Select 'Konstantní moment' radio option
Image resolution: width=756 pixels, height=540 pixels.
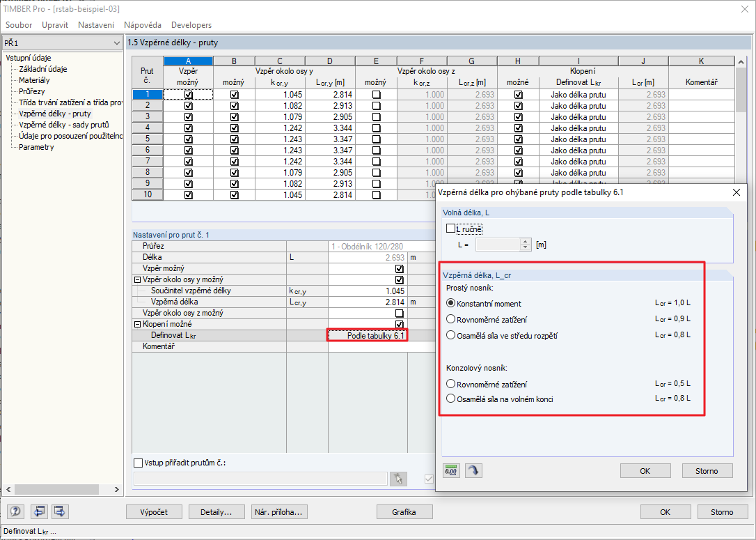(x=451, y=304)
